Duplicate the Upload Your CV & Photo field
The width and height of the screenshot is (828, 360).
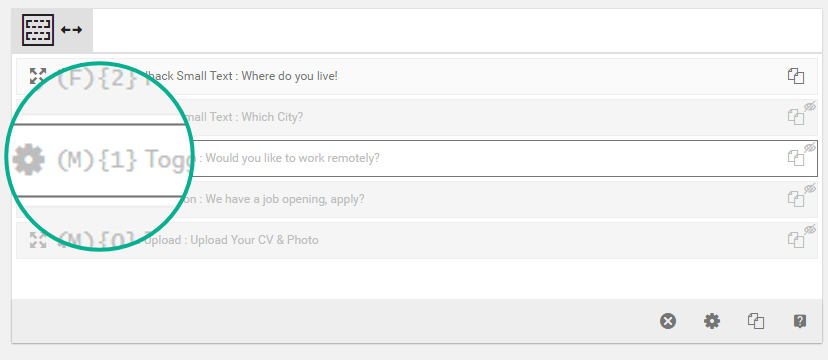[796, 240]
